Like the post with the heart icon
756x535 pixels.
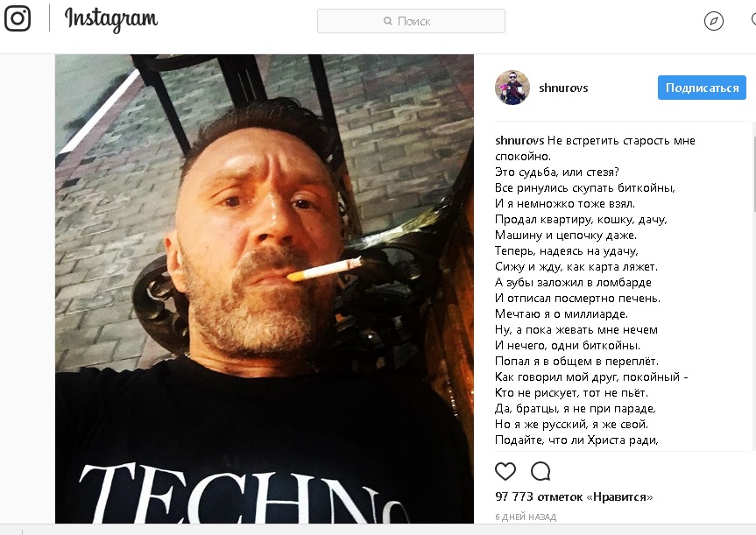pyautogui.click(x=505, y=471)
